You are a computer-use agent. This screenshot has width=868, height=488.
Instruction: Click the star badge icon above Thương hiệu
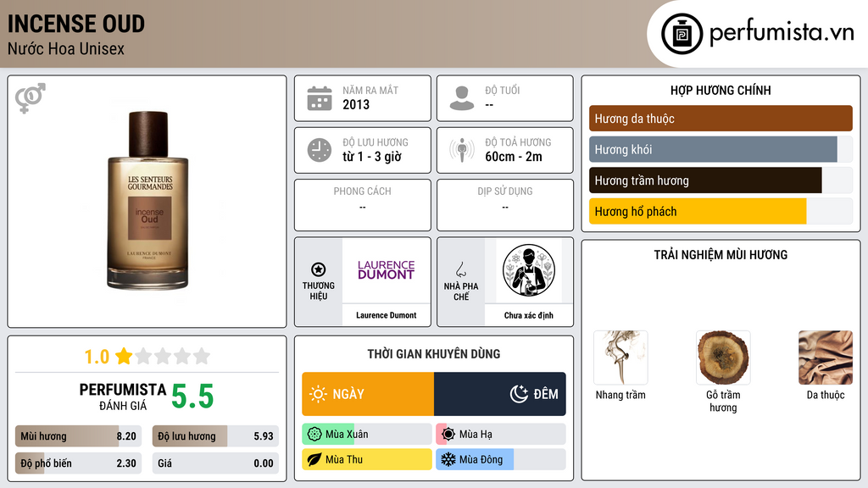(x=319, y=269)
